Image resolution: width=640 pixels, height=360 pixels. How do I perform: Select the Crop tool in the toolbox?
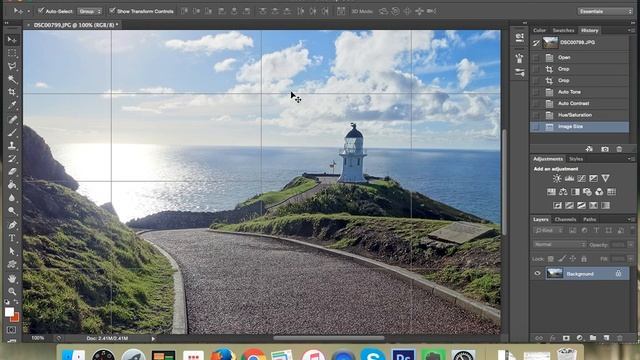(x=12, y=92)
